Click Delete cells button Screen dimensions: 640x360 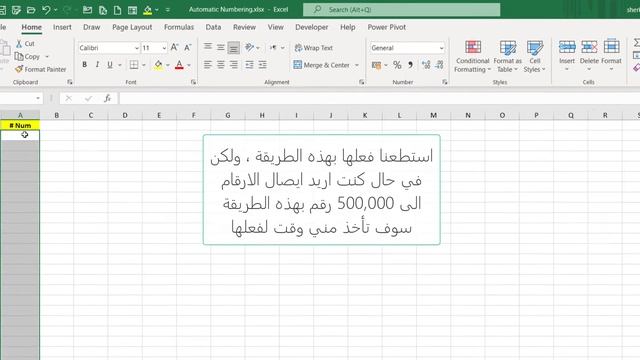click(x=589, y=56)
